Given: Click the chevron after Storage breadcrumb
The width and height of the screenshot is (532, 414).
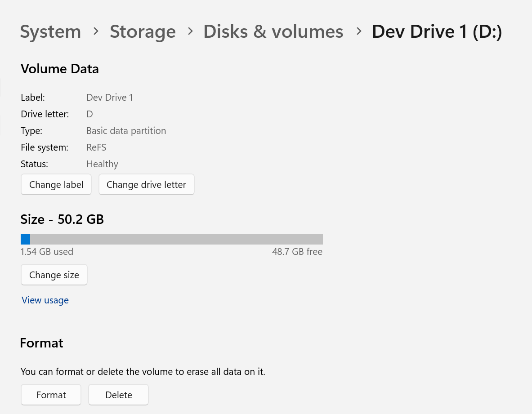Looking at the screenshot, I should (x=190, y=31).
